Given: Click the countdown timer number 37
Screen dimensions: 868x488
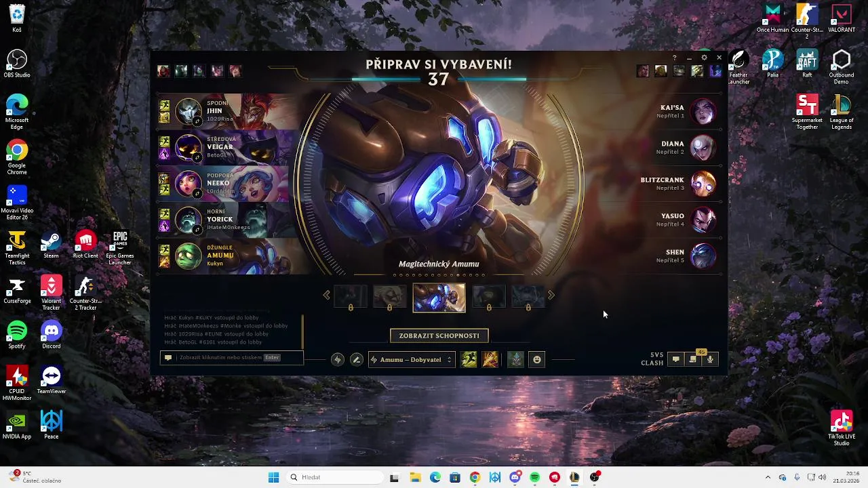Looking at the screenshot, I should (438, 79).
